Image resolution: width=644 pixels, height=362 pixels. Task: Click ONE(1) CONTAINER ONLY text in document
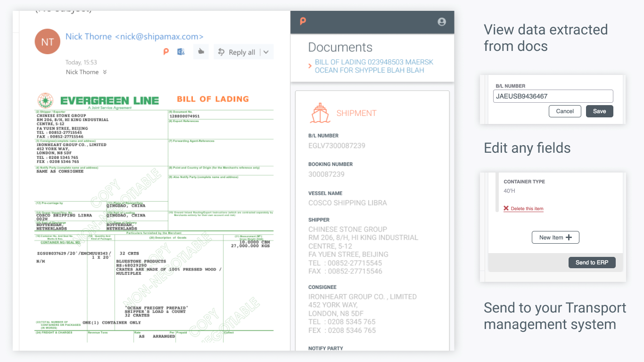pyautogui.click(x=112, y=323)
